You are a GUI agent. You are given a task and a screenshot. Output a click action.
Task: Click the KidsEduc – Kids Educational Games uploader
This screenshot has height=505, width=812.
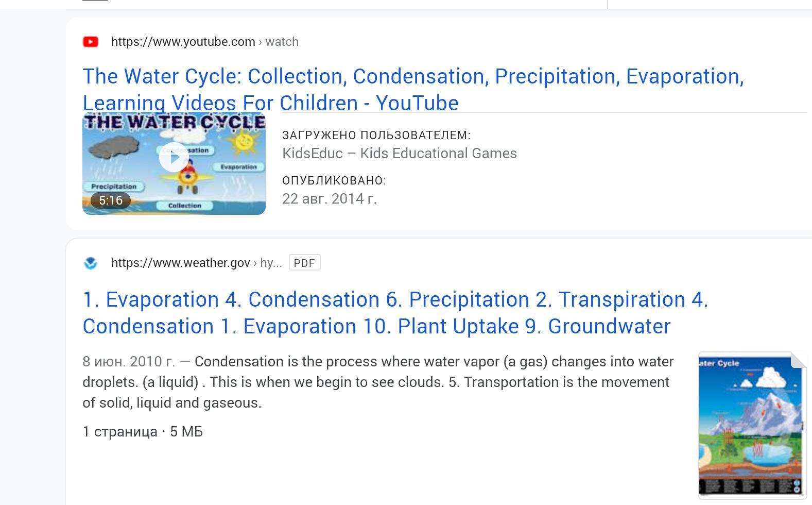[399, 154]
